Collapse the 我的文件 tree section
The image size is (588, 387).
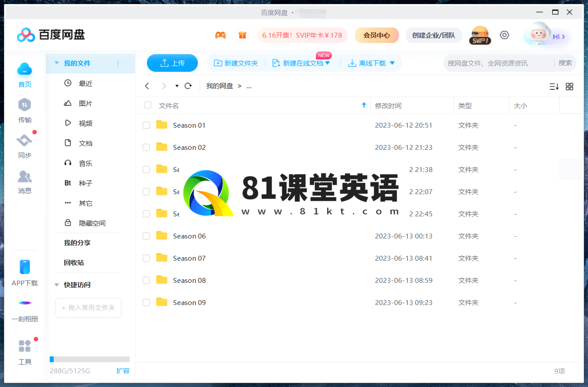tap(56, 63)
